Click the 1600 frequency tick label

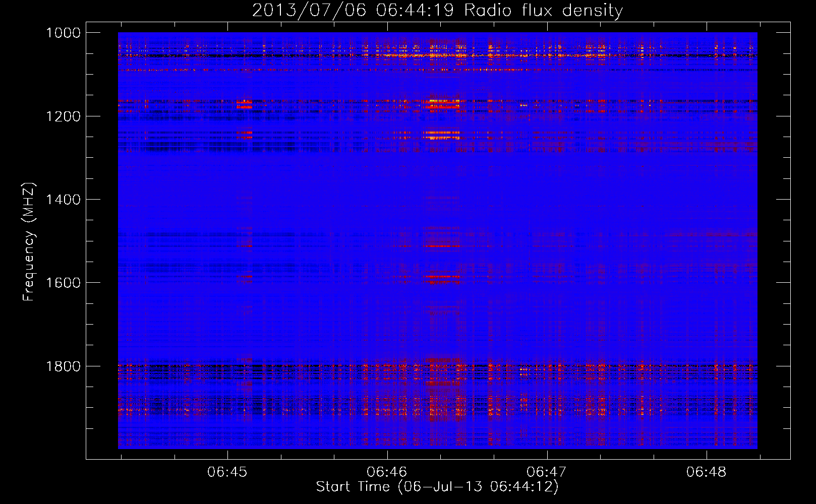[x=63, y=283]
